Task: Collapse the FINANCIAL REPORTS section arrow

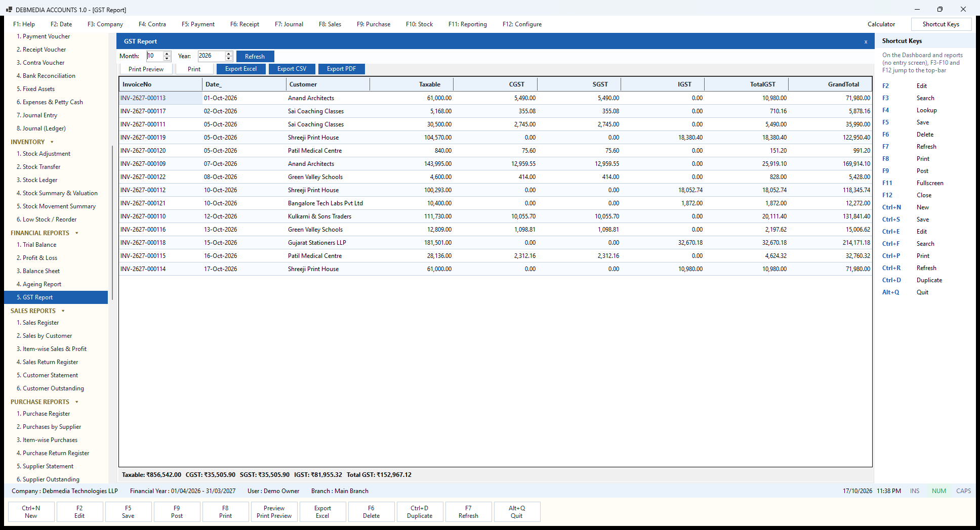Action: [x=77, y=233]
